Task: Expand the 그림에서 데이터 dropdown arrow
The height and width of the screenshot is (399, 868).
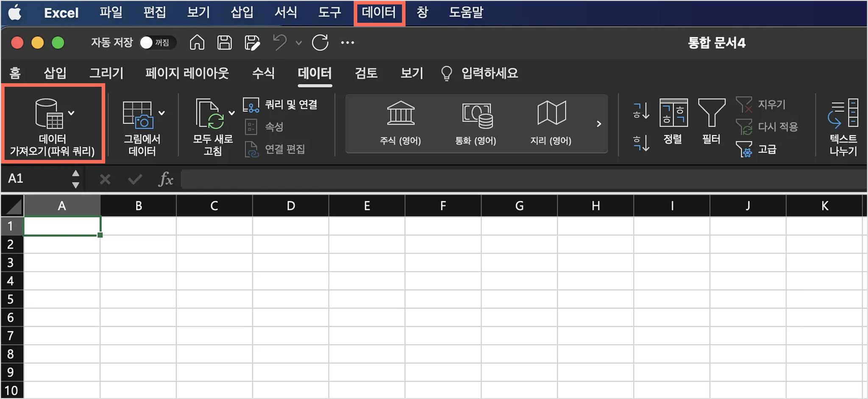Action: [x=161, y=113]
